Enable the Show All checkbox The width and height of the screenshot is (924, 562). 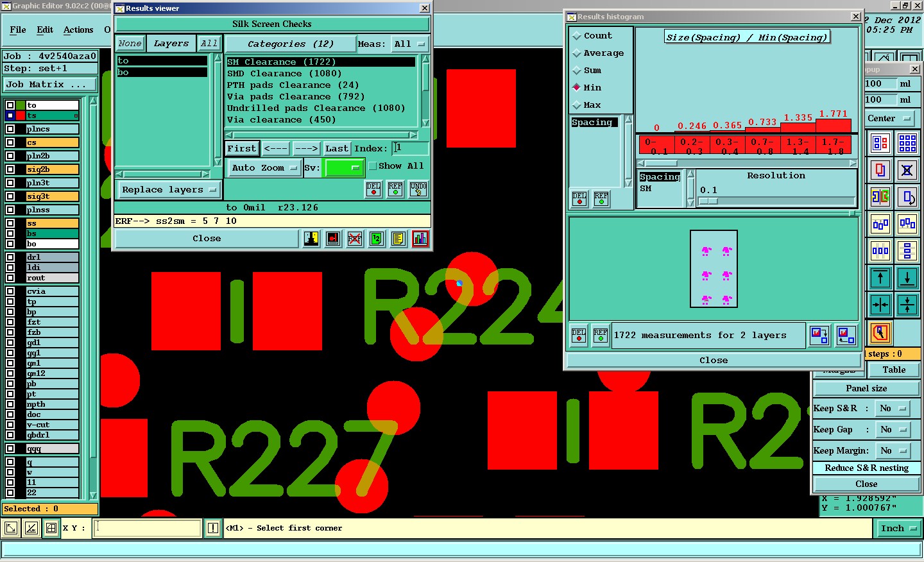[x=373, y=166]
